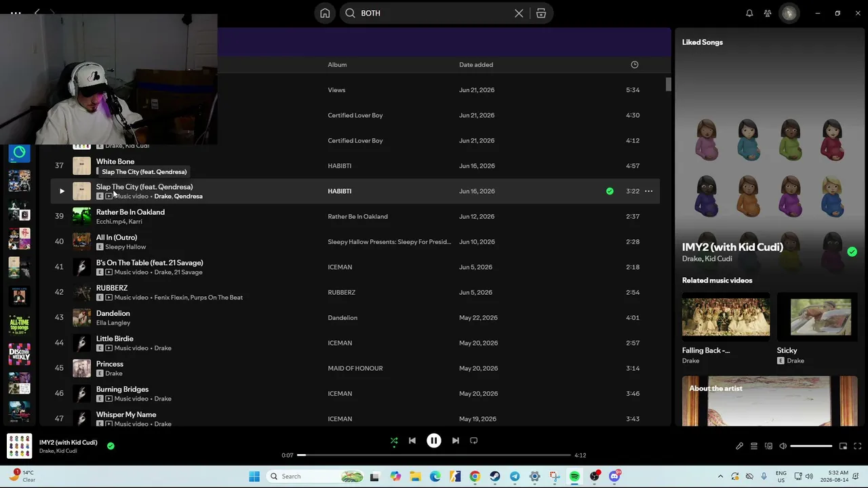The image size is (868, 488).
Task: Toggle liked checkmark in the now playing bar
Action: [x=111, y=446]
